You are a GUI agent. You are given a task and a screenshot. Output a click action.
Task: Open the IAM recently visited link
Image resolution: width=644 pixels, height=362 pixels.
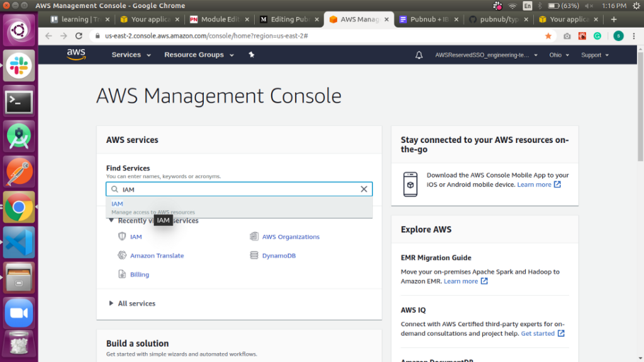tap(136, 237)
